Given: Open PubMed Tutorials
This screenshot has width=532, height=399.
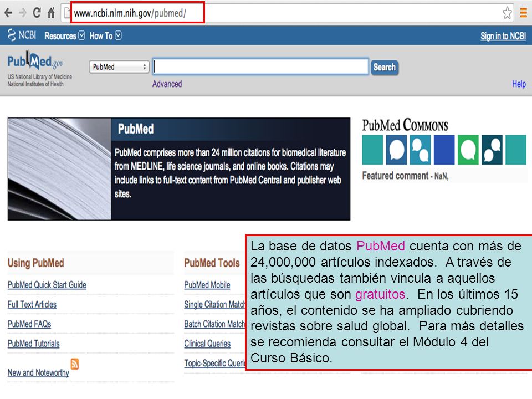Looking at the screenshot, I should 33,344.
